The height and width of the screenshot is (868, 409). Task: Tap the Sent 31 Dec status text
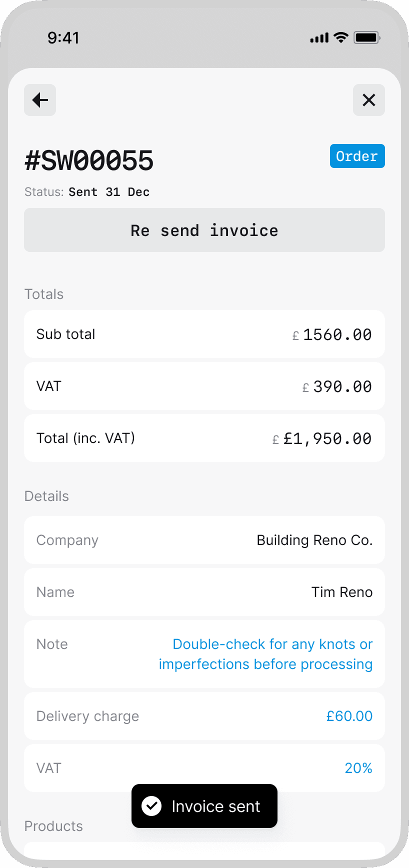[109, 192]
